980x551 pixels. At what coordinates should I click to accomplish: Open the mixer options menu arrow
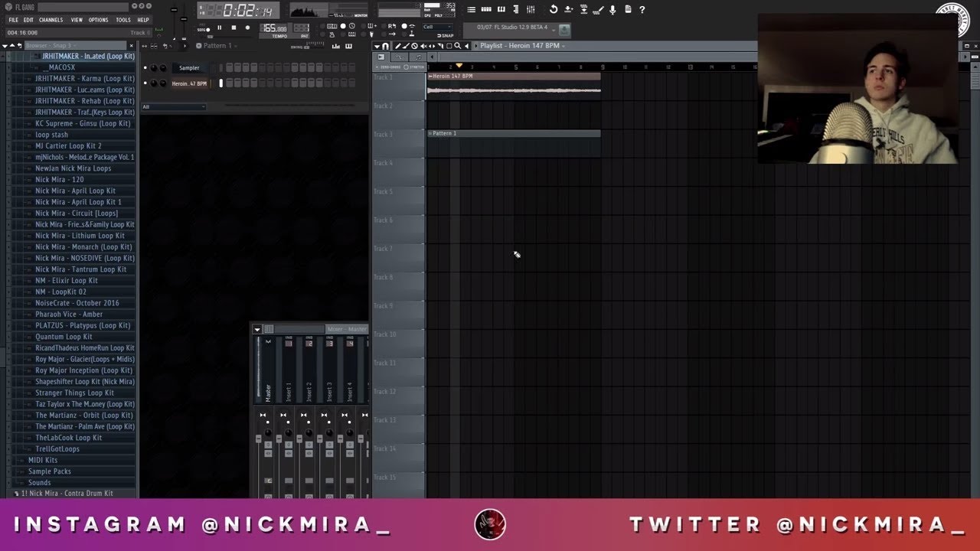pyautogui.click(x=257, y=329)
